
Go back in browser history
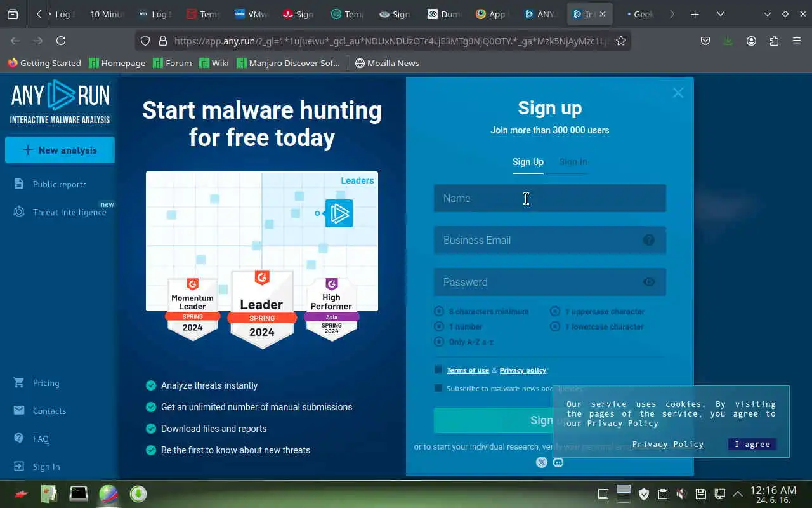pyautogui.click(x=15, y=41)
